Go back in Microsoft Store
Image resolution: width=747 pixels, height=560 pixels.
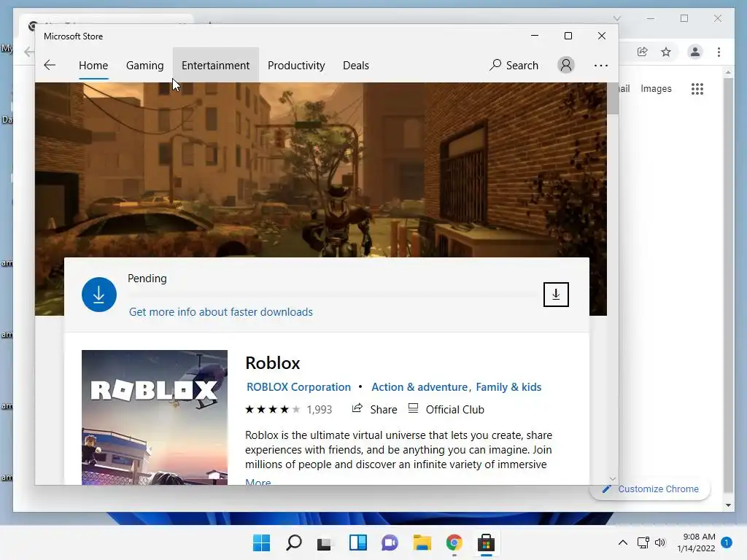(x=50, y=65)
